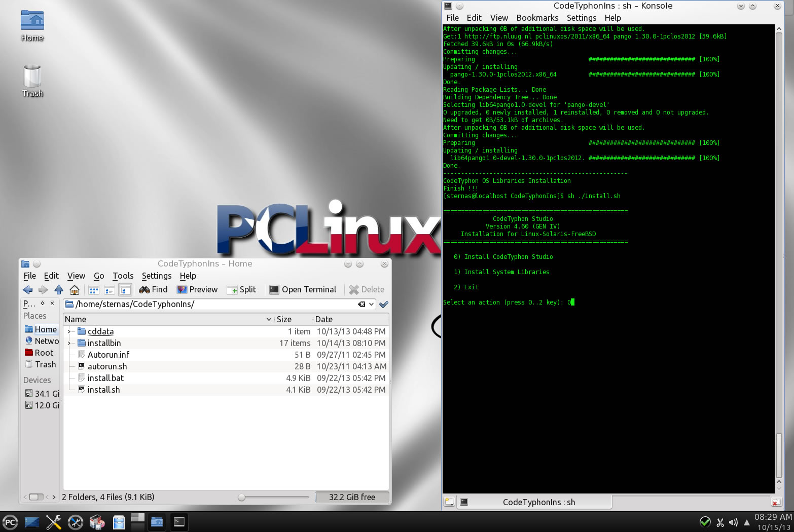
Task: Navigate to the home folder via house icon
Action: click(x=75, y=290)
